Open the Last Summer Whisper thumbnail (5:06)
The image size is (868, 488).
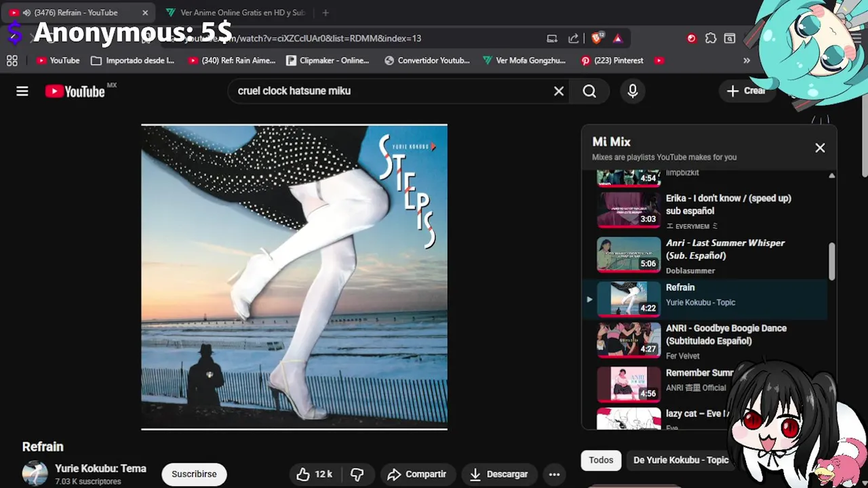pos(629,254)
